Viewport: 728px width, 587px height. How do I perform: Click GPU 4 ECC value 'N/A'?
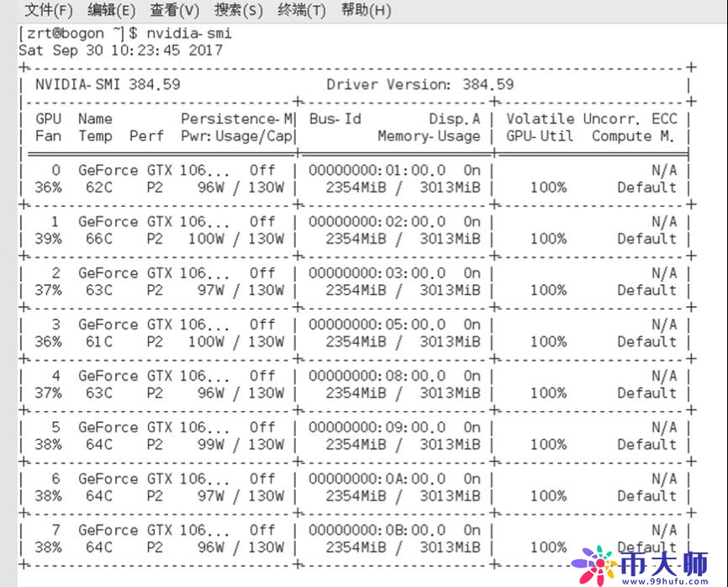[x=664, y=376]
